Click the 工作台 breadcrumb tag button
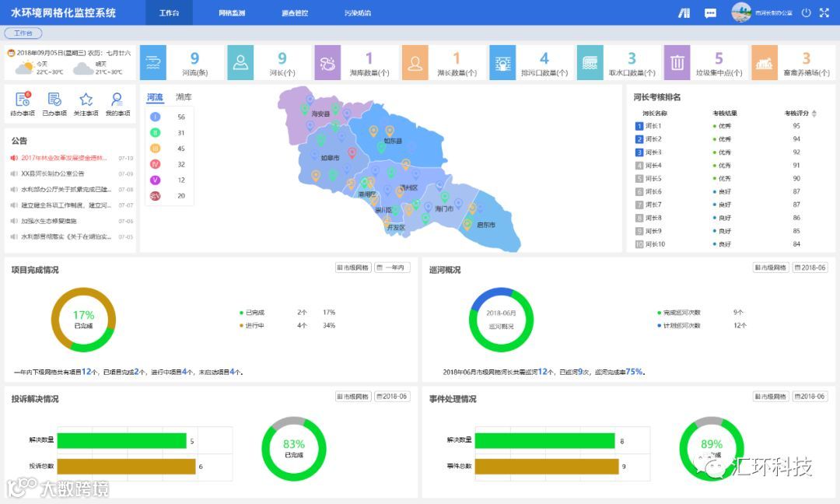840x504 pixels. pyautogui.click(x=23, y=33)
